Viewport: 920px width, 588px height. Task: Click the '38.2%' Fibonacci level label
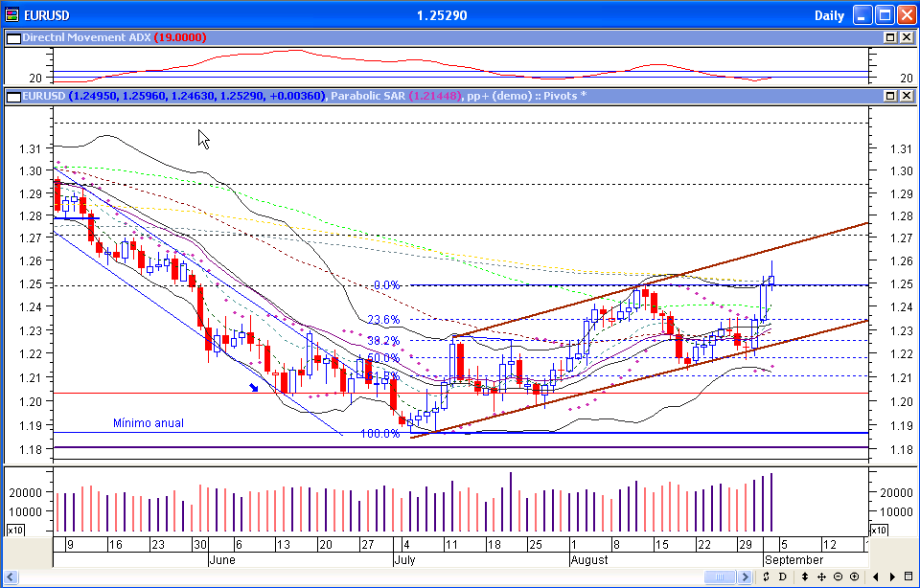pos(383,341)
